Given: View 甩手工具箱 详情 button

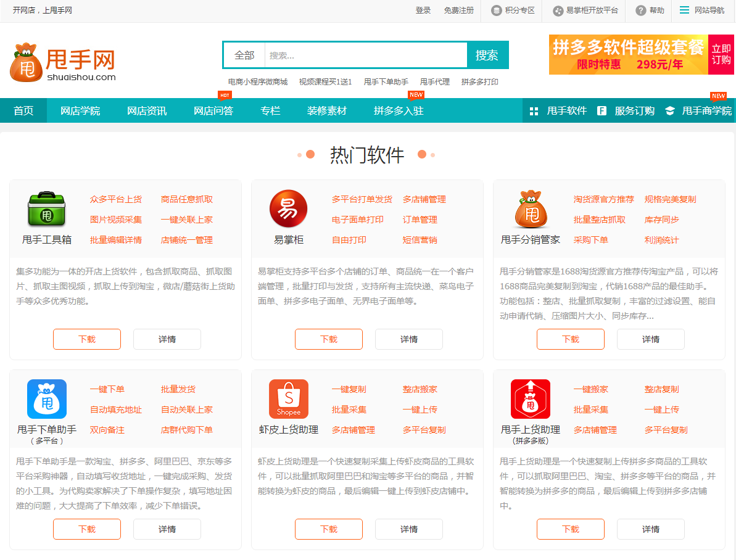Looking at the screenshot, I should (x=167, y=339).
